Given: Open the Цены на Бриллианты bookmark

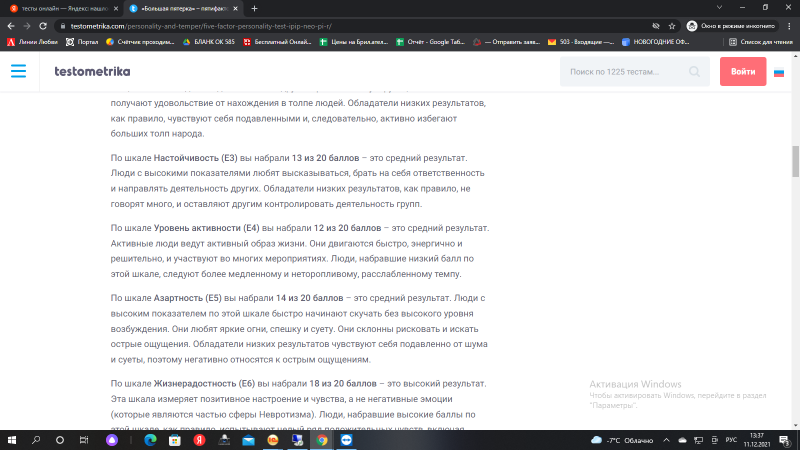Looking at the screenshot, I should tap(352, 42).
